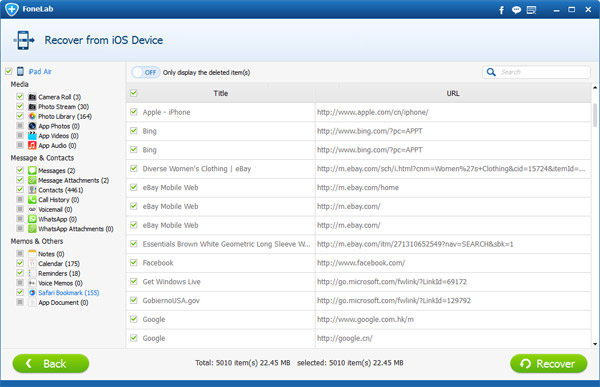The width and height of the screenshot is (600, 387).
Task: Click the Message Attachments icon
Action: click(32, 180)
